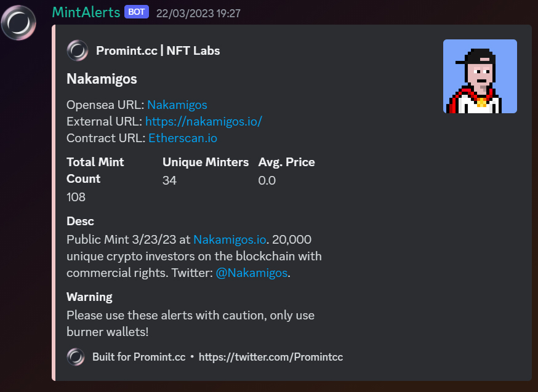Open the Etherscan.io contract link
This screenshot has width=538, height=392.
(183, 138)
